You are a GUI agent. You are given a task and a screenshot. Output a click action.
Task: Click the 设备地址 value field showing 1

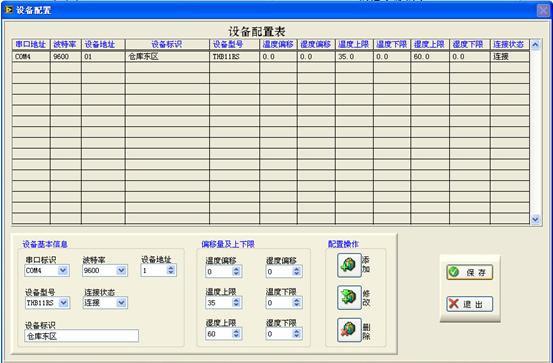[154, 270]
